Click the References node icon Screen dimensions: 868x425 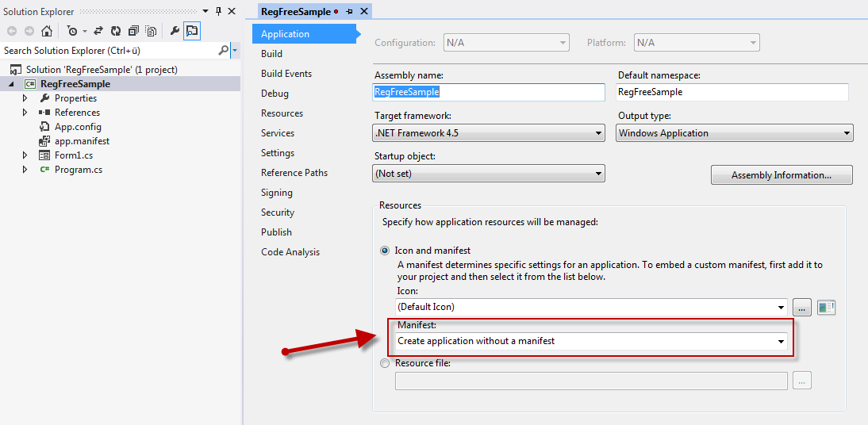(44, 113)
